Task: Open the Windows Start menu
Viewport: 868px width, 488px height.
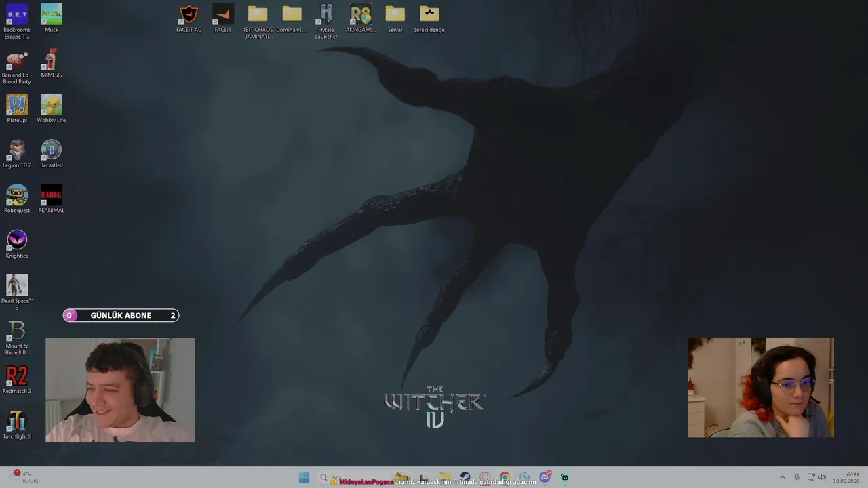Action: point(304,477)
